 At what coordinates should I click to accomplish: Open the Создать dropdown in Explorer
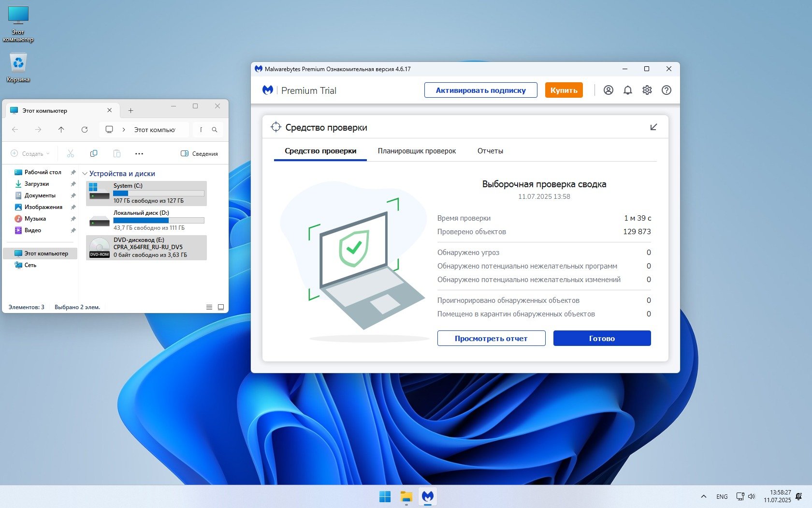pos(30,153)
